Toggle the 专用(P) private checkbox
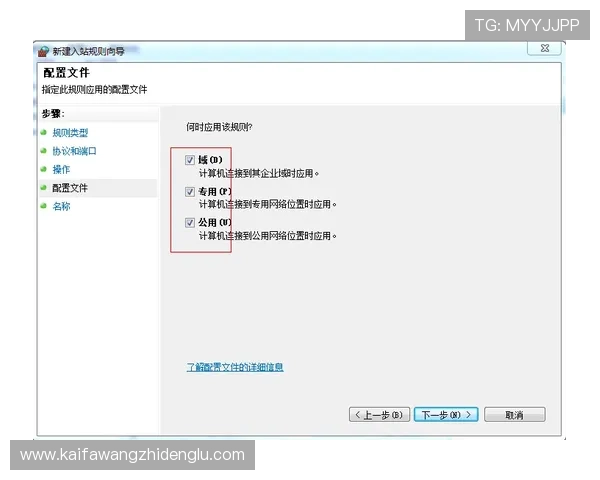 pyautogui.click(x=190, y=191)
